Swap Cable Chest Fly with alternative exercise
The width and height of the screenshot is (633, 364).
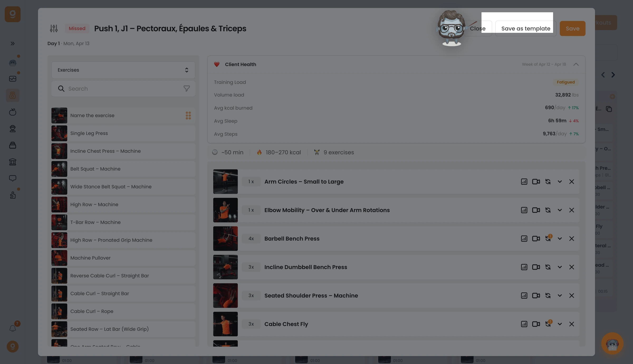coord(548,324)
